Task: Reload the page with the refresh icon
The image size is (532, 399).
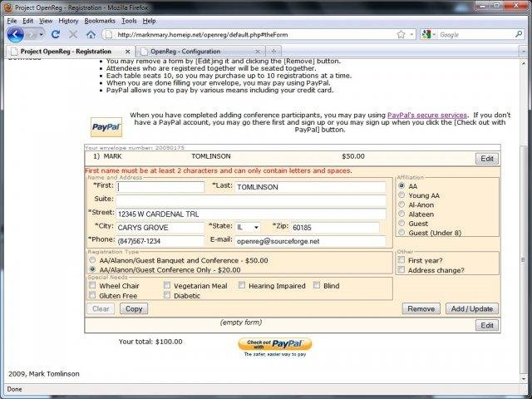Action: point(56,34)
